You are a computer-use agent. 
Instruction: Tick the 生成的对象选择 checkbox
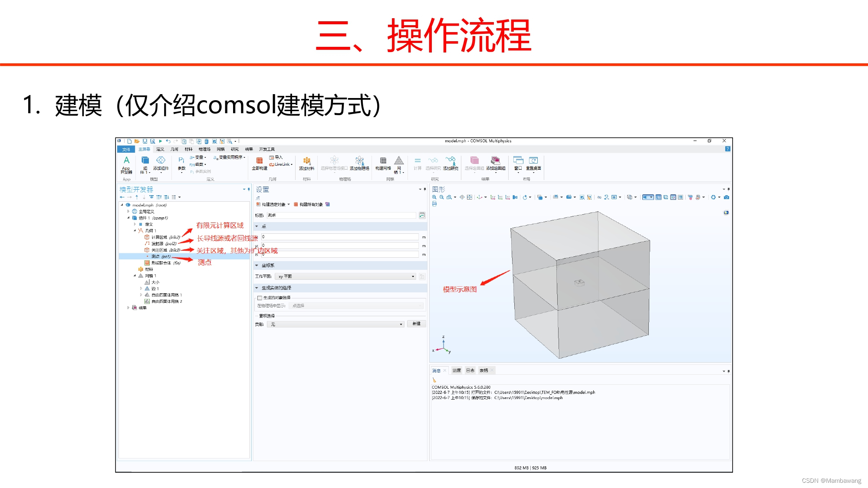click(260, 298)
